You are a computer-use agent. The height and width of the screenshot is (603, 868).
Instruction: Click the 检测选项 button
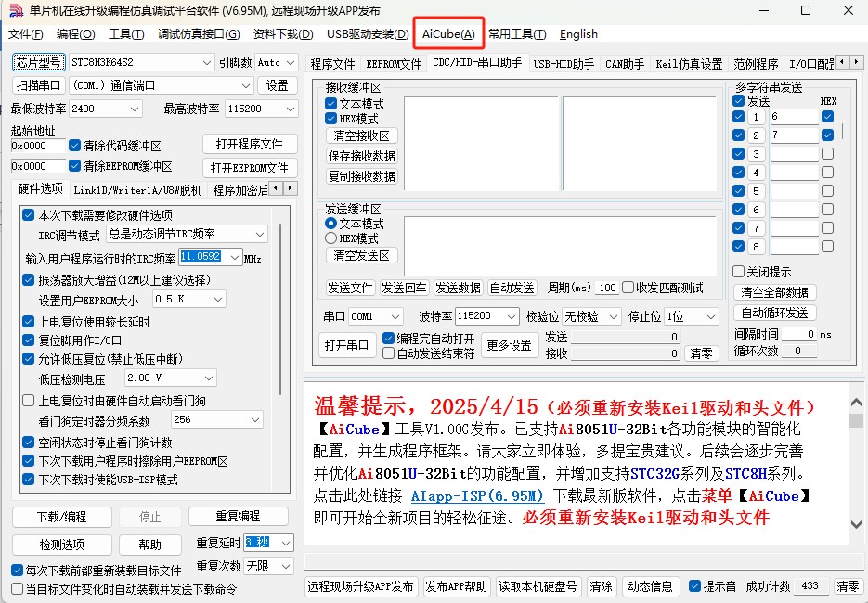(x=62, y=545)
